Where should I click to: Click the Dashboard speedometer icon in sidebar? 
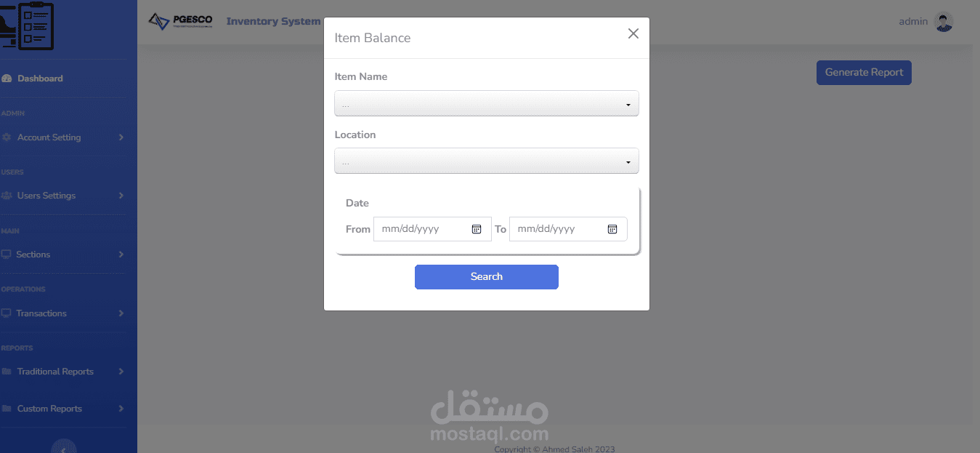coord(7,79)
